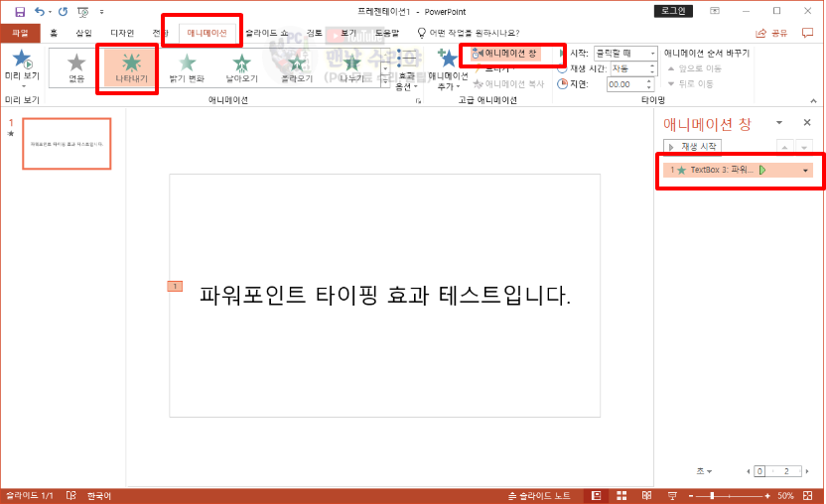Viewport: 826px width, 504px height.
Task: Open Customize Quick Access Toolbar arrow
Action: [x=101, y=12]
